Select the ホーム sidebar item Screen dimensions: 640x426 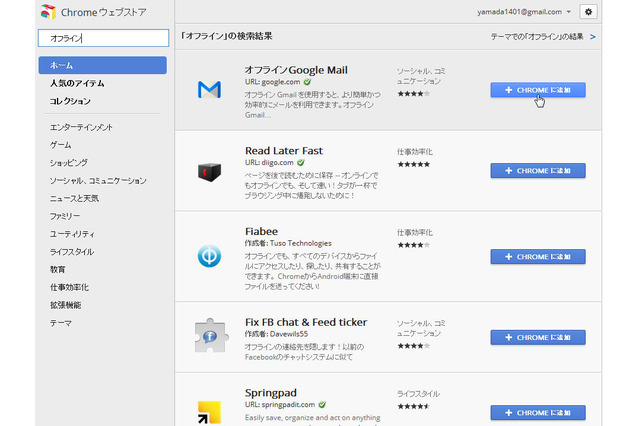point(102,65)
